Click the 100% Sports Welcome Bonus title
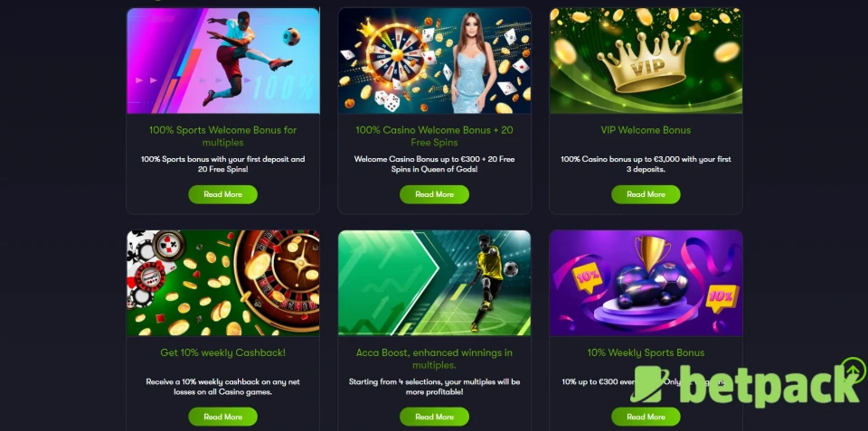Image resolution: width=868 pixels, height=431 pixels. click(x=222, y=136)
